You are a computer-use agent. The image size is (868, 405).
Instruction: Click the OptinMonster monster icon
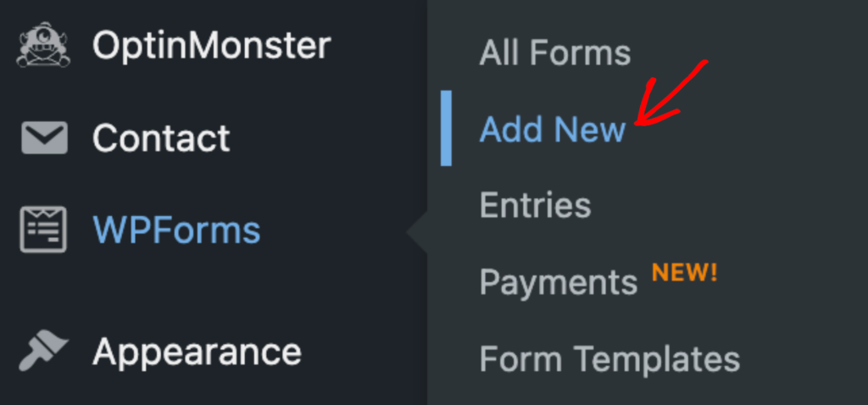tap(44, 46)
